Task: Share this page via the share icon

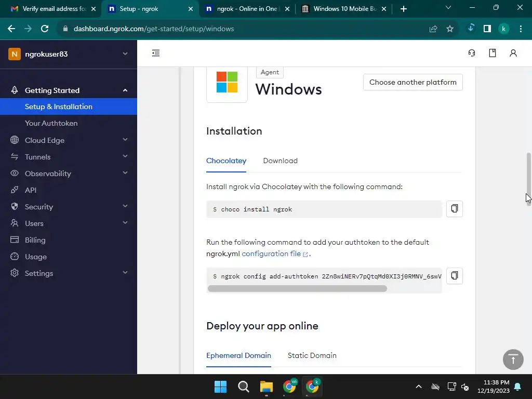Action: tap(433, 29)
